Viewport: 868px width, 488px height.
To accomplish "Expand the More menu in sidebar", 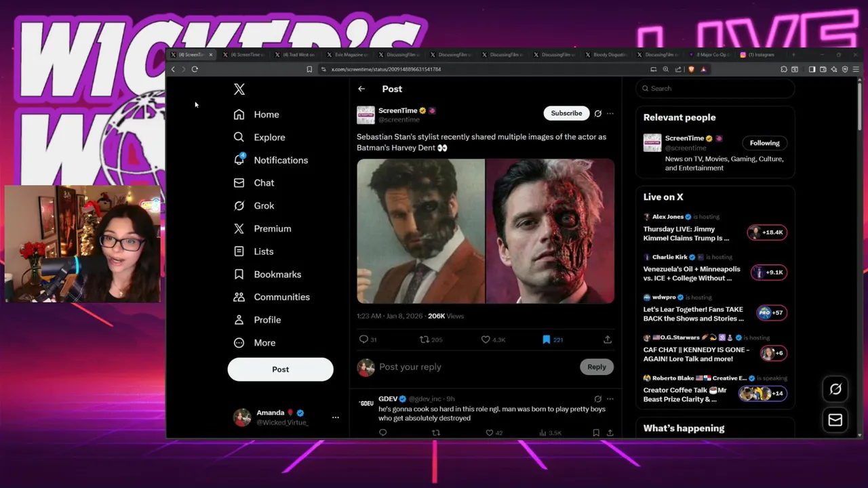I will pos(254,343).
